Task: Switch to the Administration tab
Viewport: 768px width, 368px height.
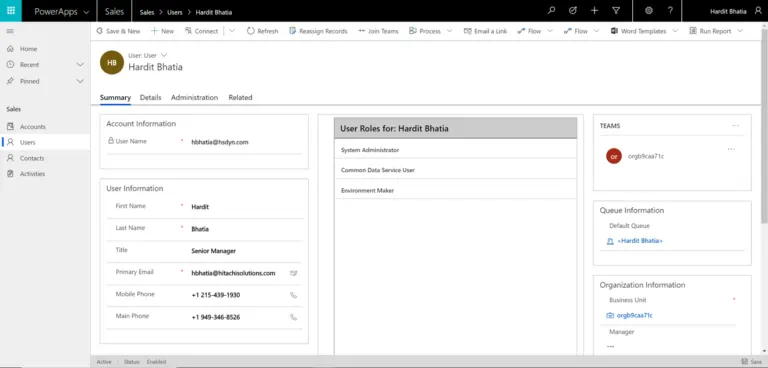Action: point(194,98)
